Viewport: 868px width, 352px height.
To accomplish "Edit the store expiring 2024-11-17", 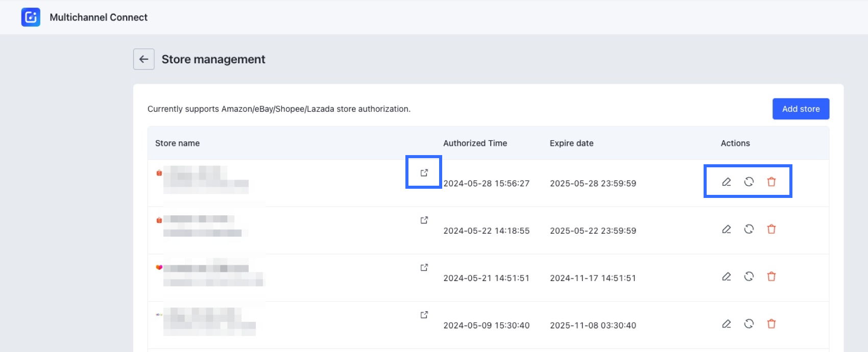I will tap(726, 277).
